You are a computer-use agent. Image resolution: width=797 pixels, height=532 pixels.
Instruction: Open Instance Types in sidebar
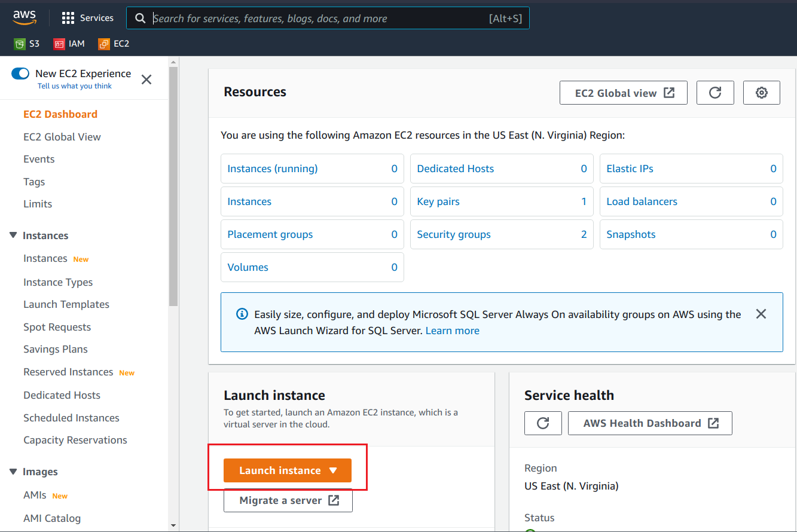click(58, 282)
